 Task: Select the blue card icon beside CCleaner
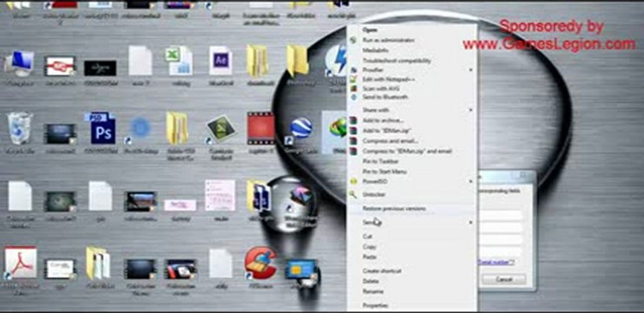click(301, 270)
